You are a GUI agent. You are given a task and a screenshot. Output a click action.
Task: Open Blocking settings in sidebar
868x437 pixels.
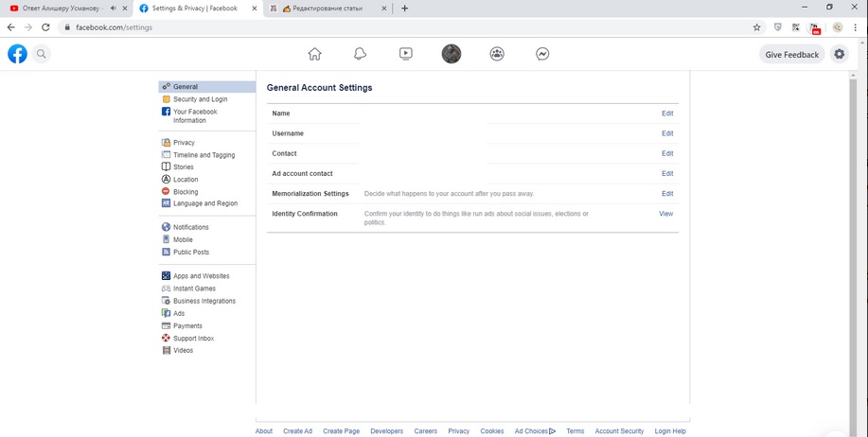186,192
